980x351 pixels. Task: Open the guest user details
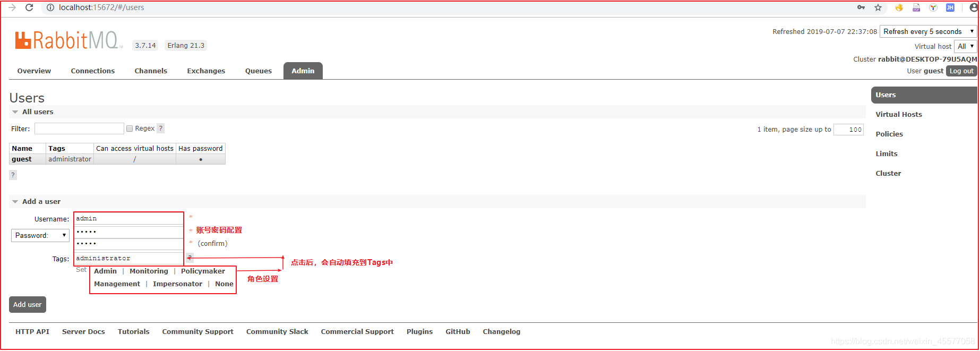22,159
